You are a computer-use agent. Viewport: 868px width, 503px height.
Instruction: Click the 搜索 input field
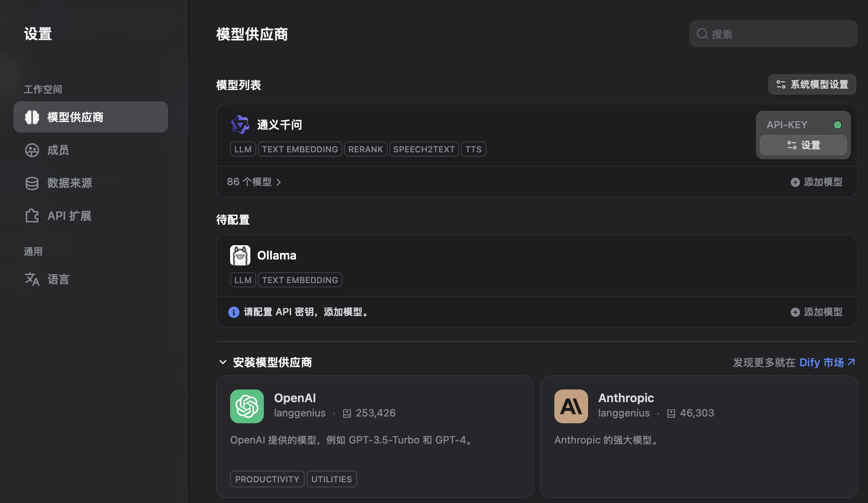coord(781,34)
